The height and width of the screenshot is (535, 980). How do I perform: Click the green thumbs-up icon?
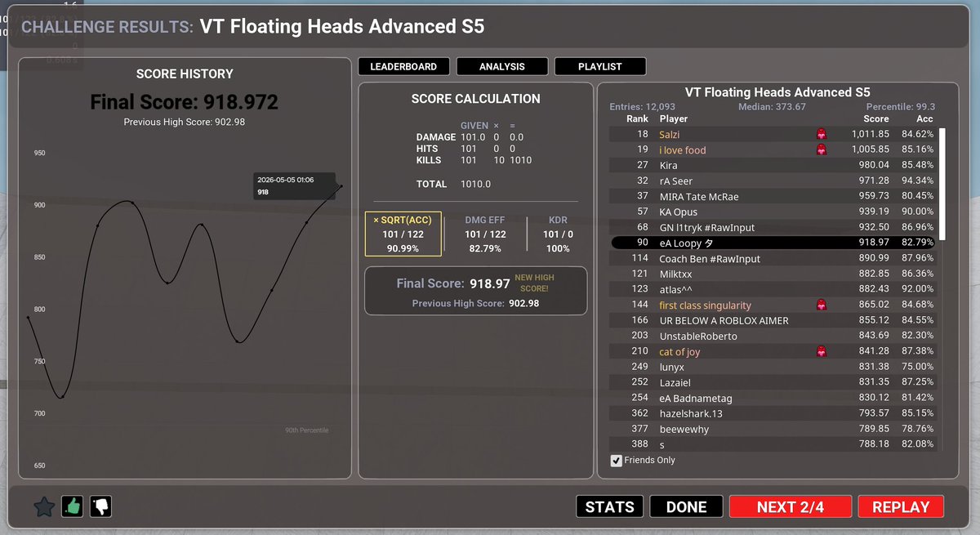click(x=73, y=507)
